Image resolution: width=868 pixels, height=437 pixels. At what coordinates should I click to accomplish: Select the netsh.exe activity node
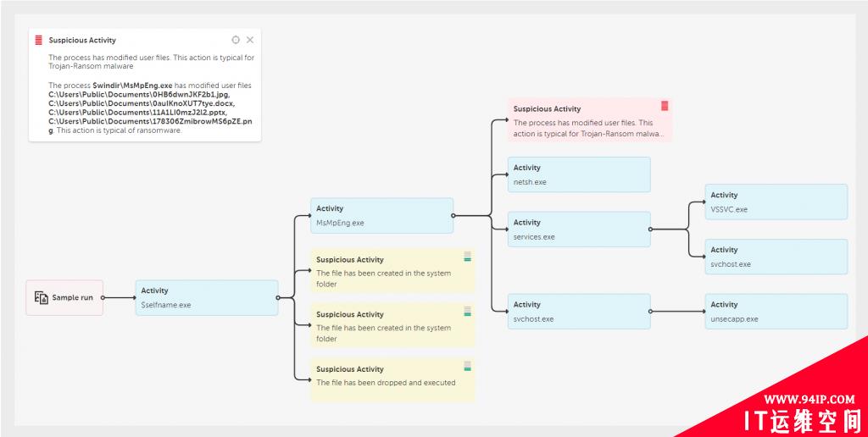(x=579, y=174)
